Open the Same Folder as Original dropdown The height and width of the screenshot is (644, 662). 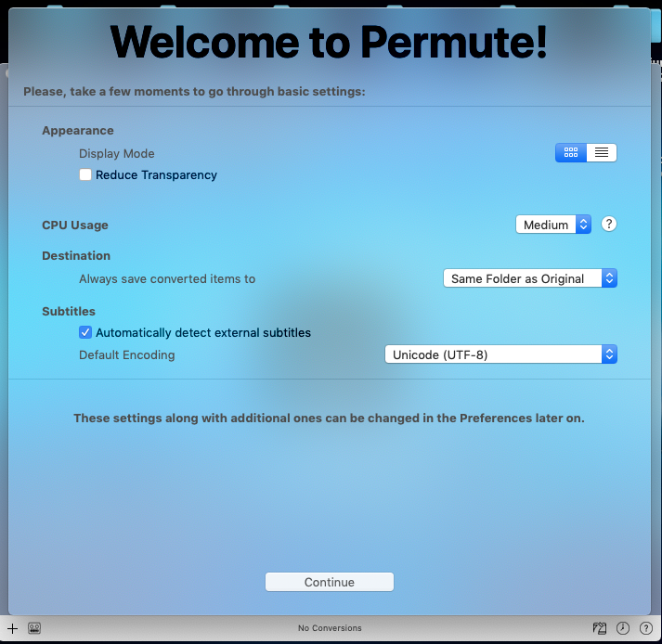click(x=530, y=278)
